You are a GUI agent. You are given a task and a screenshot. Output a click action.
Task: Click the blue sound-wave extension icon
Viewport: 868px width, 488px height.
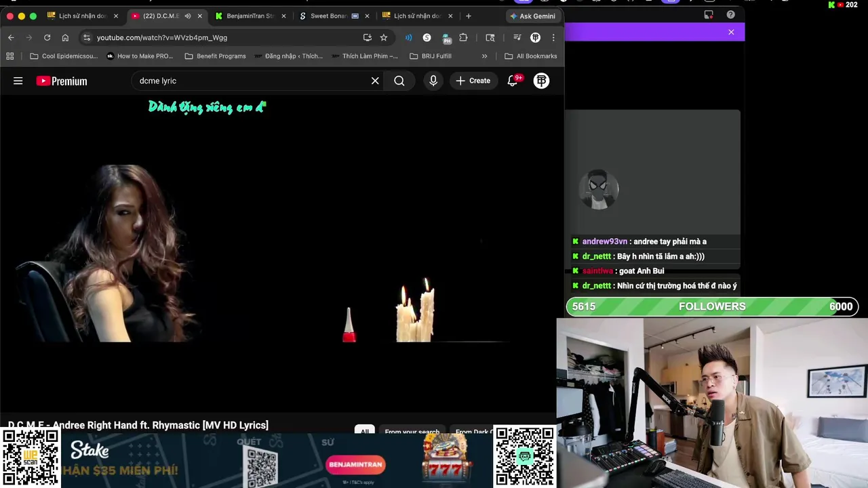coord(408,37)
